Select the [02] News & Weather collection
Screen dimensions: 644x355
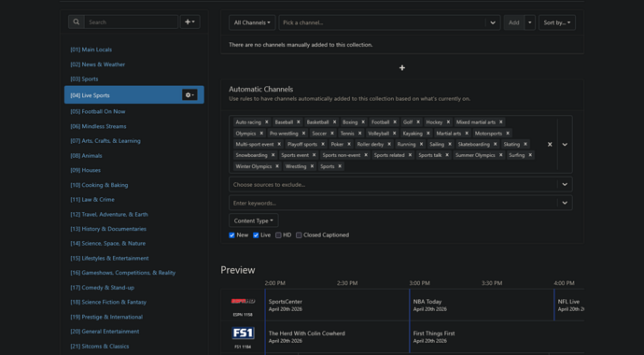click(x=98, y=64)
